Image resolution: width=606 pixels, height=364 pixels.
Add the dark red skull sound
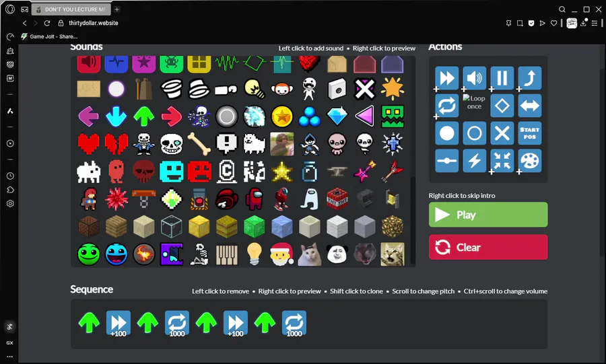pos(144,172)
